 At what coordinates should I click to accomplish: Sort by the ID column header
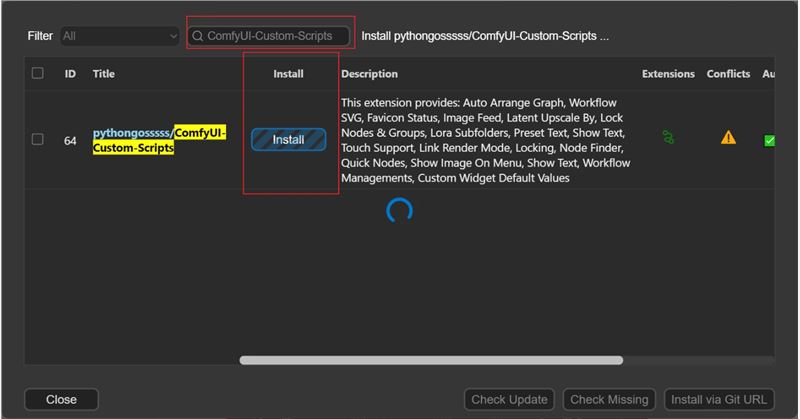[70, 74]
